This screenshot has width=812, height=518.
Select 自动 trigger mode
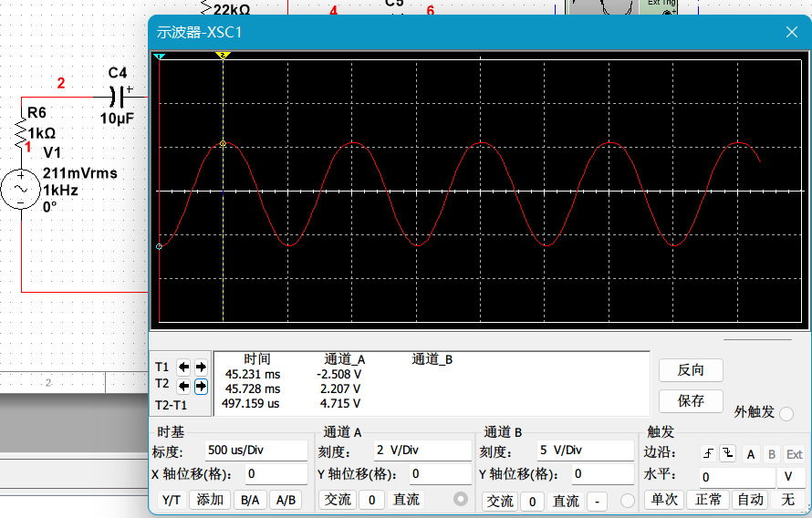tap(750, 500)
